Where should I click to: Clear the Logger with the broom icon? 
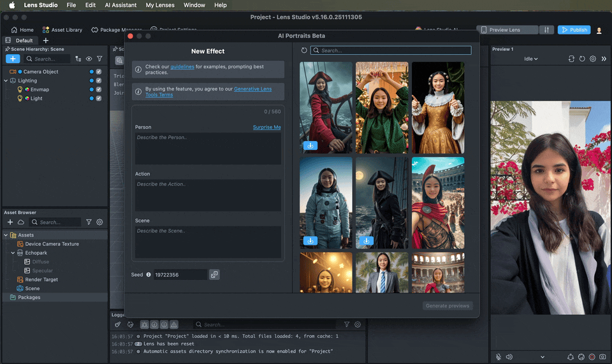(x=117, y=324)
